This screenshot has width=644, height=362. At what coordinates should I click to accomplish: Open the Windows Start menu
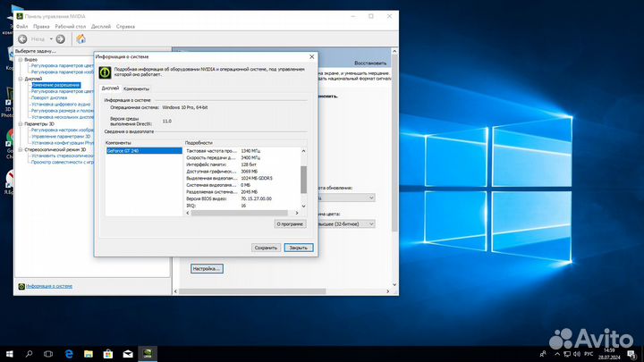pyautogui.click(x=10, y=354)
